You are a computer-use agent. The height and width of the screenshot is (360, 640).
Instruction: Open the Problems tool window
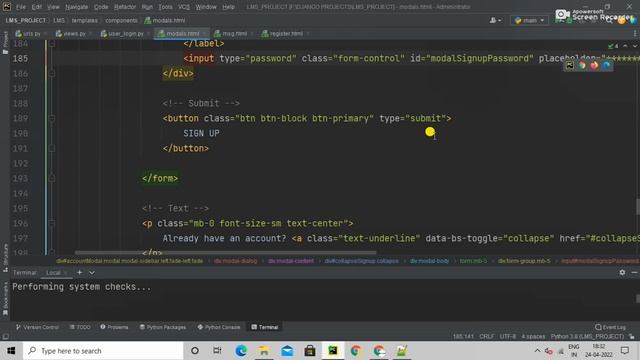(114, 327)
